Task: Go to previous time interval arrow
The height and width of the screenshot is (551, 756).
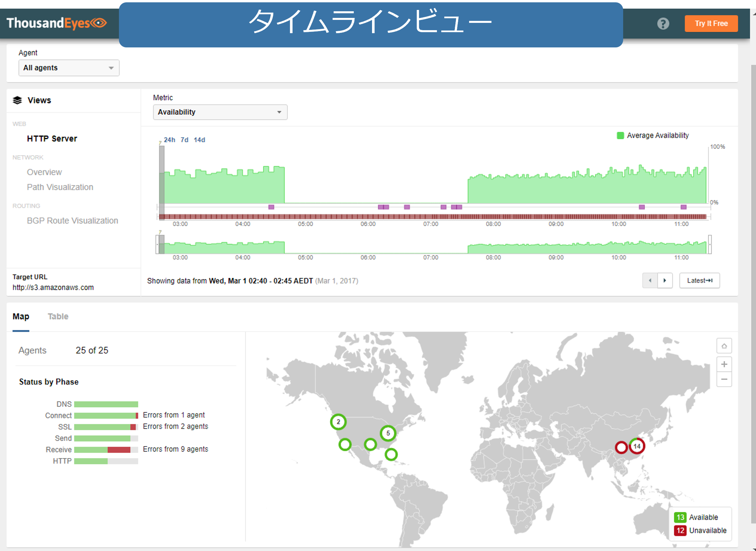Action: (650, 280)
